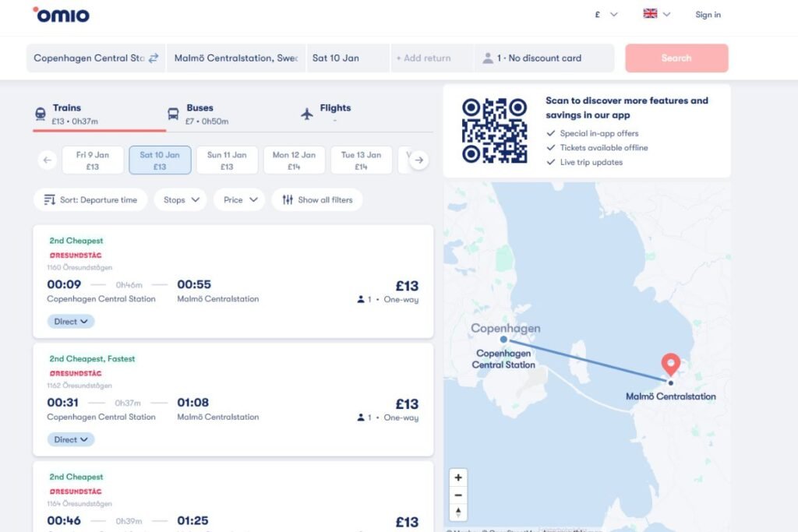The height and width of the screenshot is (532, 798).
Task: Select the Sun 11 Jan date tab
Action: click(x=227, y=160)
